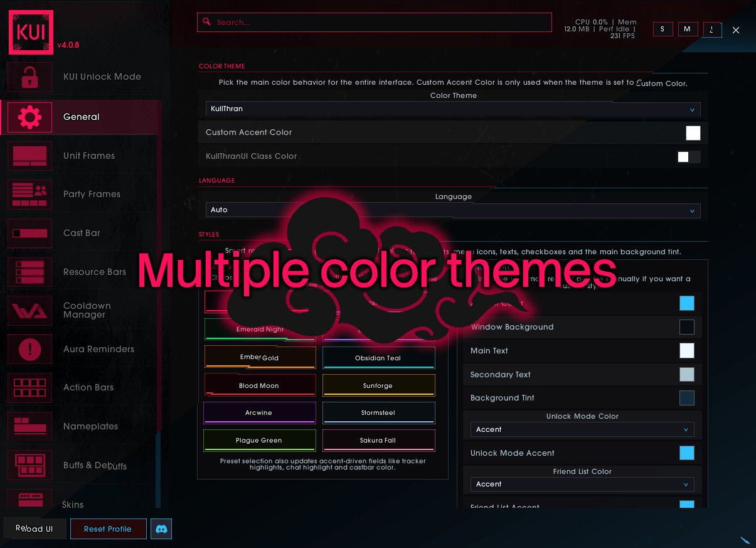Open the Discord link icon

pos(161,529)
